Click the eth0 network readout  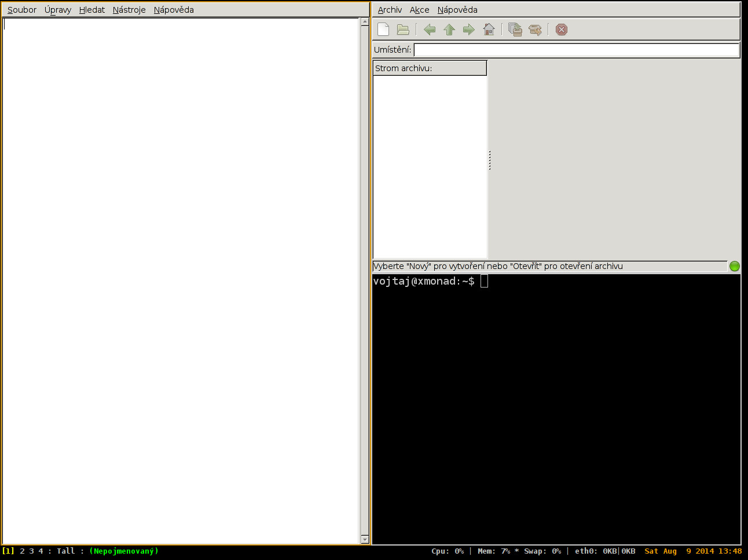605,551
